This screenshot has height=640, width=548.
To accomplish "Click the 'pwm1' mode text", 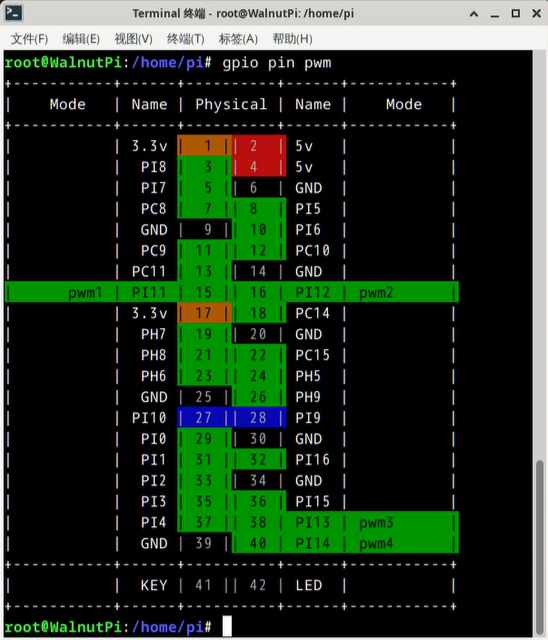I will pos(85,292).
